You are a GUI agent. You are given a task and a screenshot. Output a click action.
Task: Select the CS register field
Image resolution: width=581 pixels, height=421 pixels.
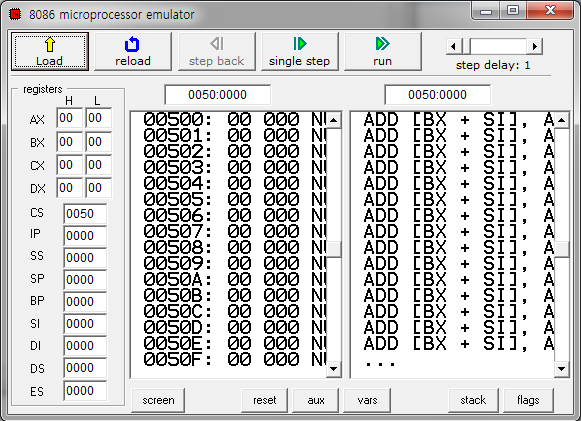(85, 213)
